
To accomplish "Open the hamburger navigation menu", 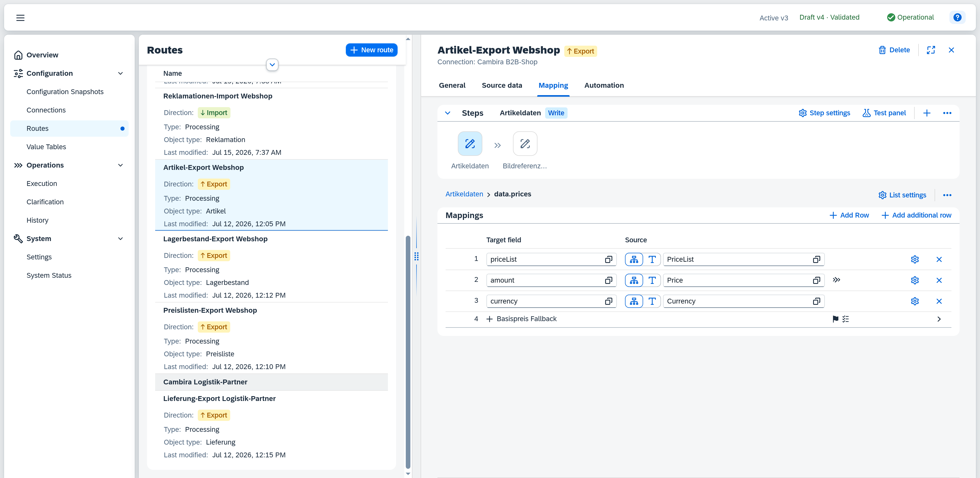I will [20, 18].
